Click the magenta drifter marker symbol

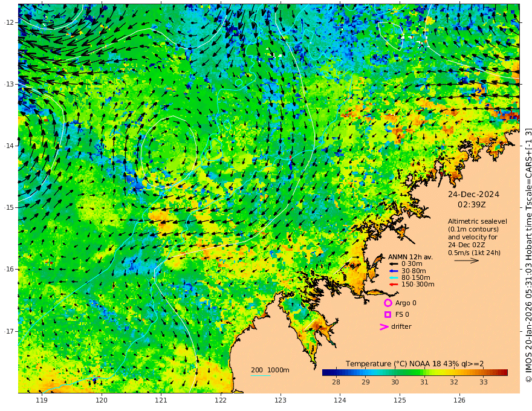384,326
